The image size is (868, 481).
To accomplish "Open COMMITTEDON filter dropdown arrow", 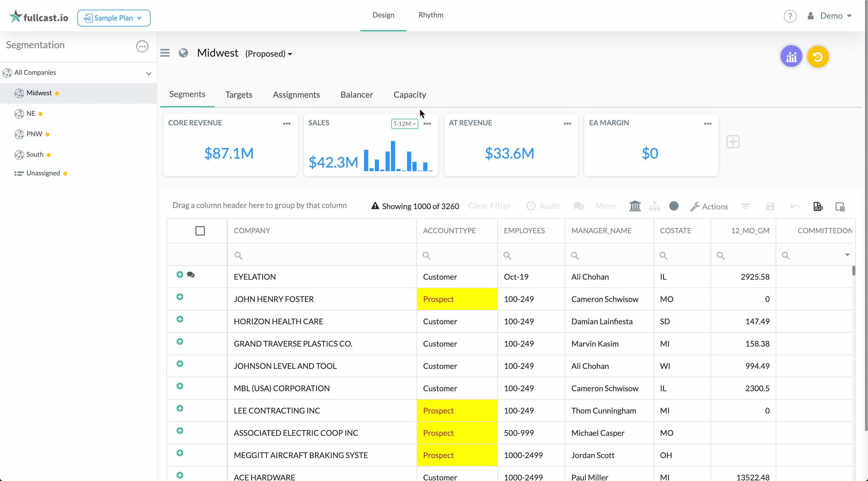I will pos(847,255).
